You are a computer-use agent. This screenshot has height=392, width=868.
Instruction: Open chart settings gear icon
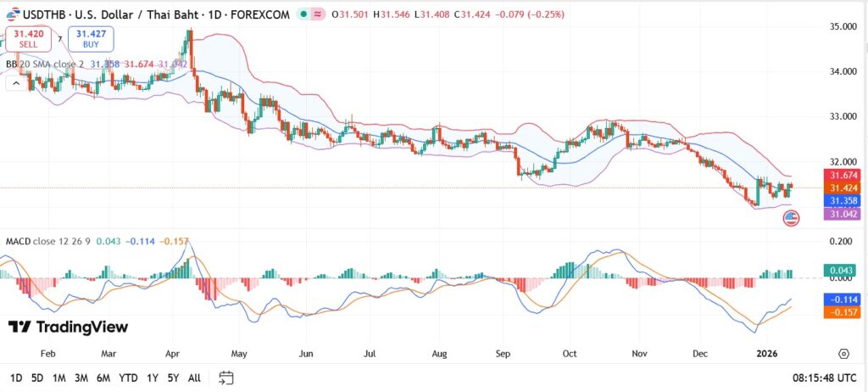[843, 354]
